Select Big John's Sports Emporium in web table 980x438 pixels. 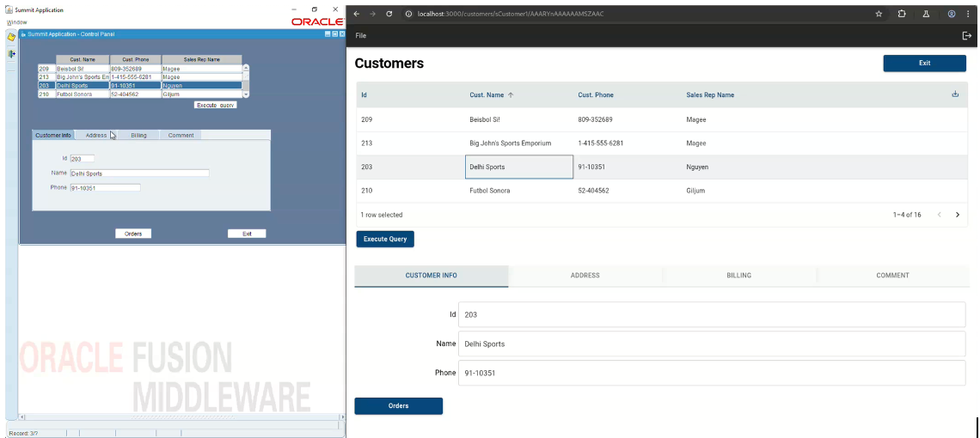point(518,143)
